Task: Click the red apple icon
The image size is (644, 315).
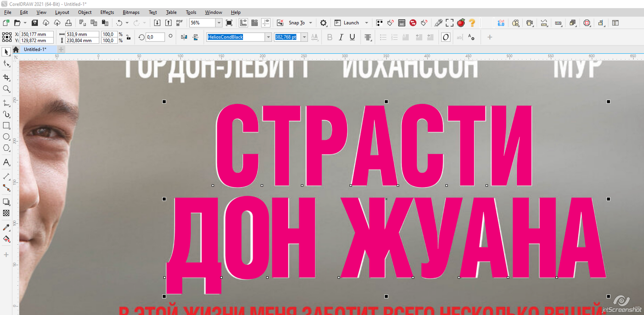Action: click(461, 23)
